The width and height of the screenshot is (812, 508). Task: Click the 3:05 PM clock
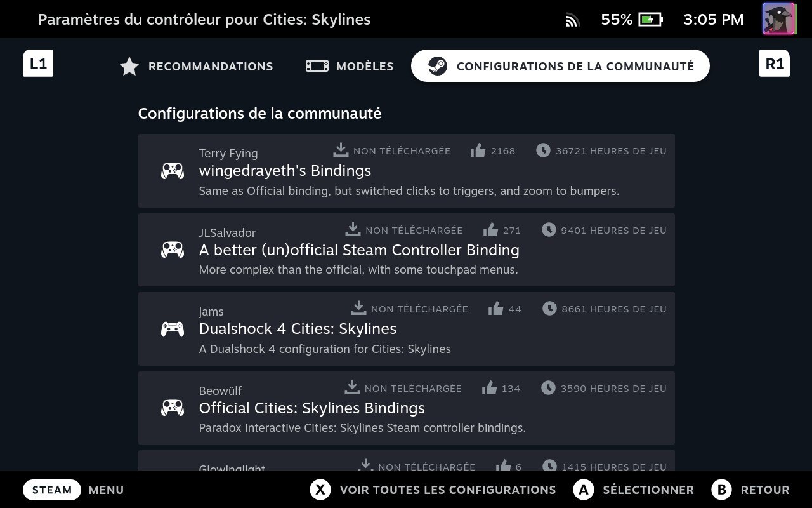714,20
